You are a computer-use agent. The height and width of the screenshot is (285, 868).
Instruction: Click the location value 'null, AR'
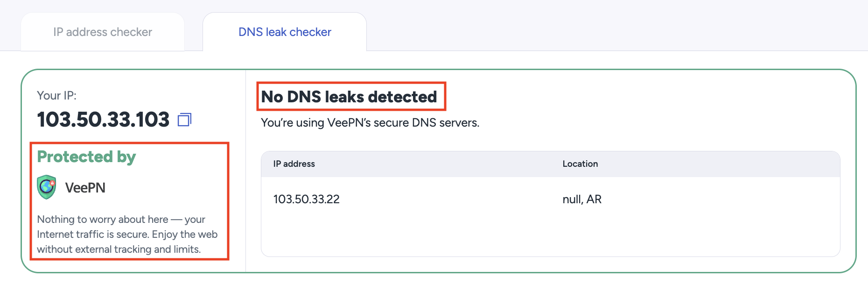[581, 199]
